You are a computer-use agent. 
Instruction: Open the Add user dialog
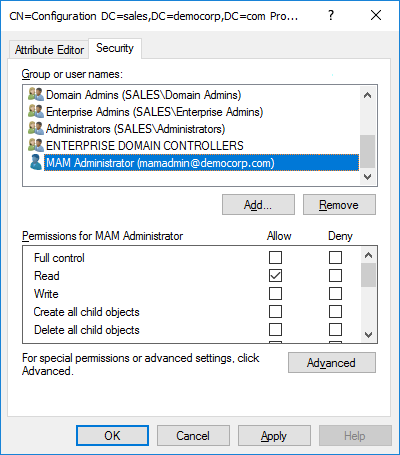258,205
